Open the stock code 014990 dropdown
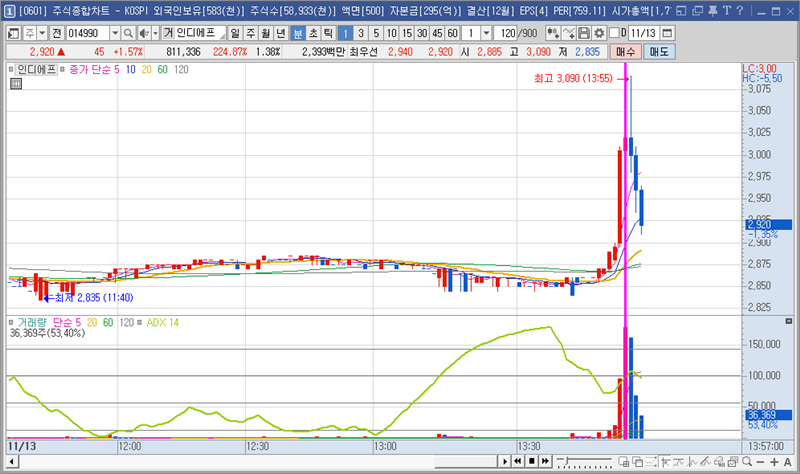The image size is (800, 474). (115, 33)
